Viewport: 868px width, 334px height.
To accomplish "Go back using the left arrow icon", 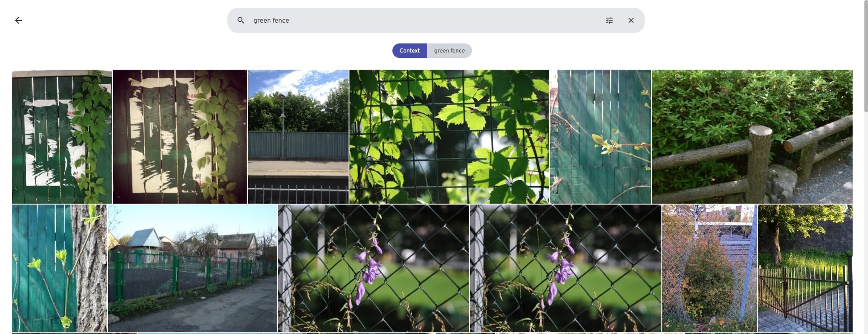I will (19, 20).
